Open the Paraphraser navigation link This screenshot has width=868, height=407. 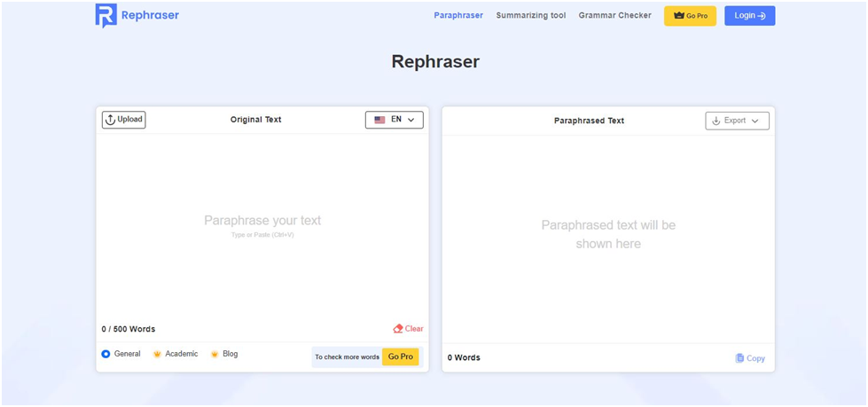tap(458, 15)
